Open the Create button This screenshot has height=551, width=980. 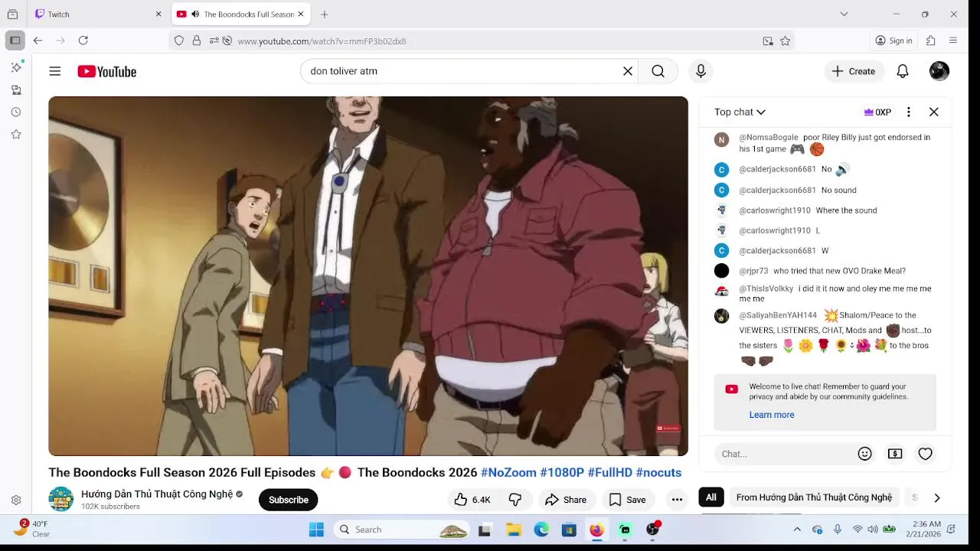854,71
